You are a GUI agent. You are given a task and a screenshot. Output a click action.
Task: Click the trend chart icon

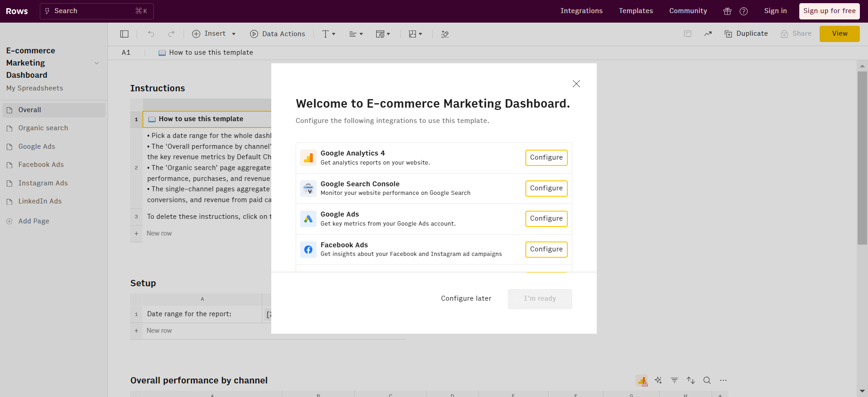708,34
